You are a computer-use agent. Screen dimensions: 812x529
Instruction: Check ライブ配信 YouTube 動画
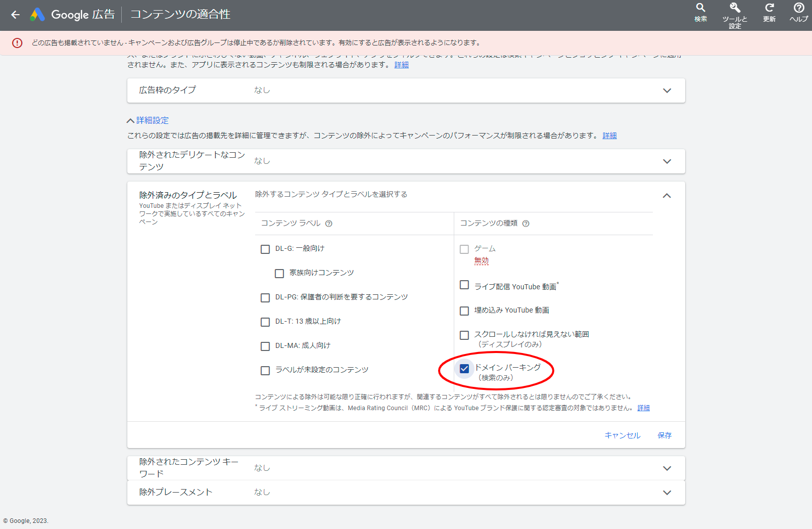pyautogui.click(x=464, y=285)
